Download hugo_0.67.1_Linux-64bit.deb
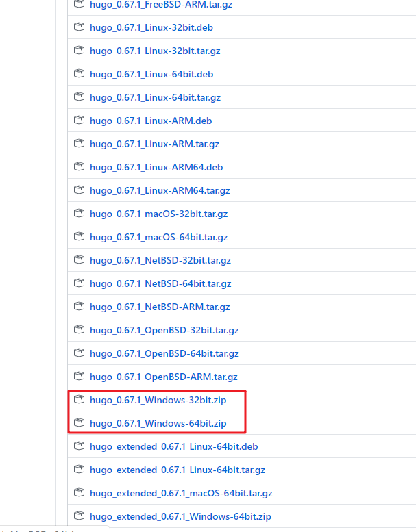The height and width of the screenshot is (532, 416). [x=151, y=74]
